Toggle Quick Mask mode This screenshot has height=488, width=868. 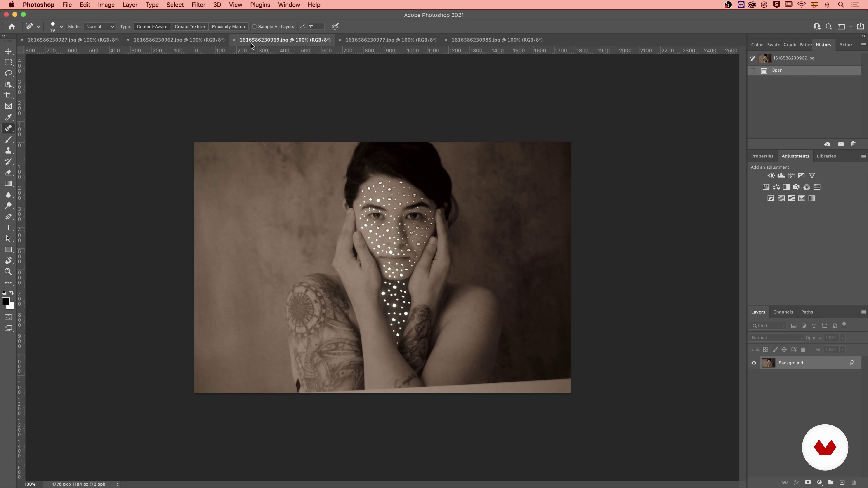click(x=8, y=318)
